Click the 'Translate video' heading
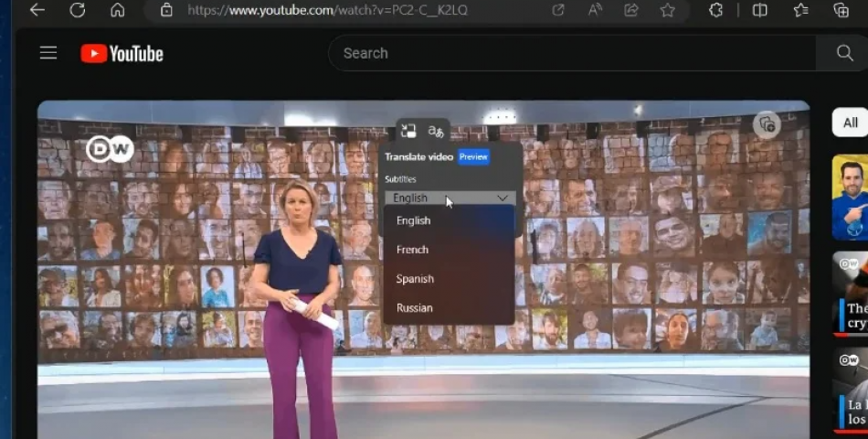This screenshot has width=868, height=439. point(419,157)
